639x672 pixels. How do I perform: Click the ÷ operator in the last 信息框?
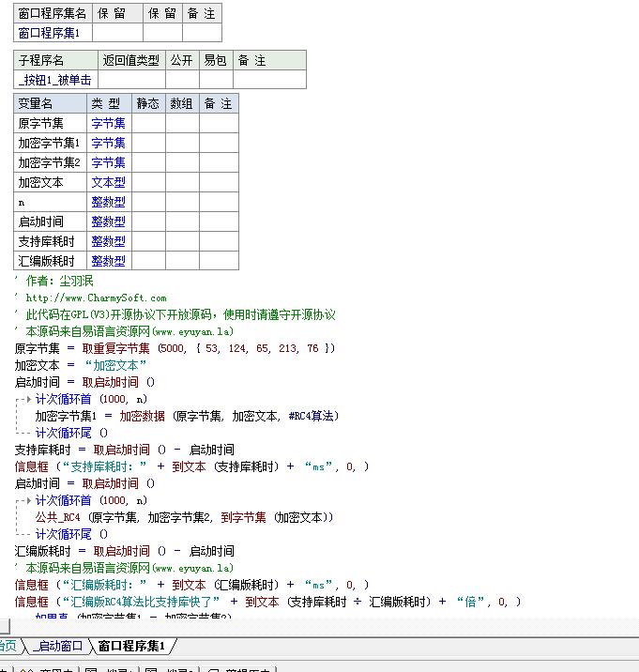358,603
